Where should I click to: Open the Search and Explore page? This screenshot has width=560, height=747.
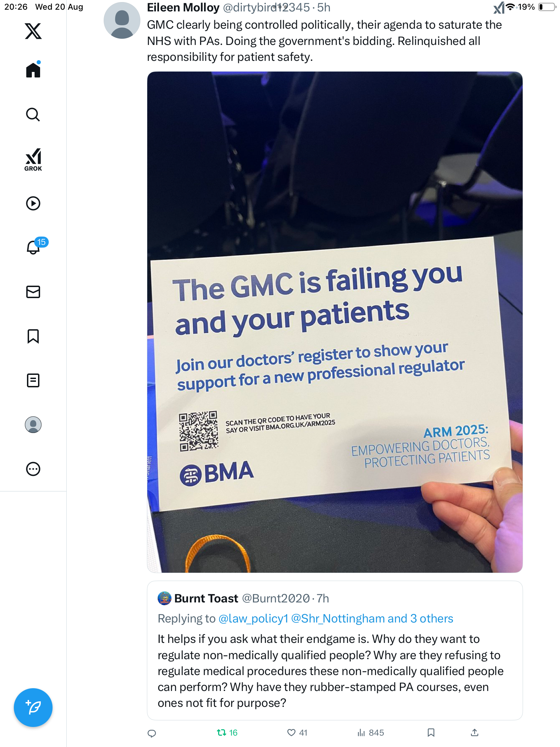(33, 114)
